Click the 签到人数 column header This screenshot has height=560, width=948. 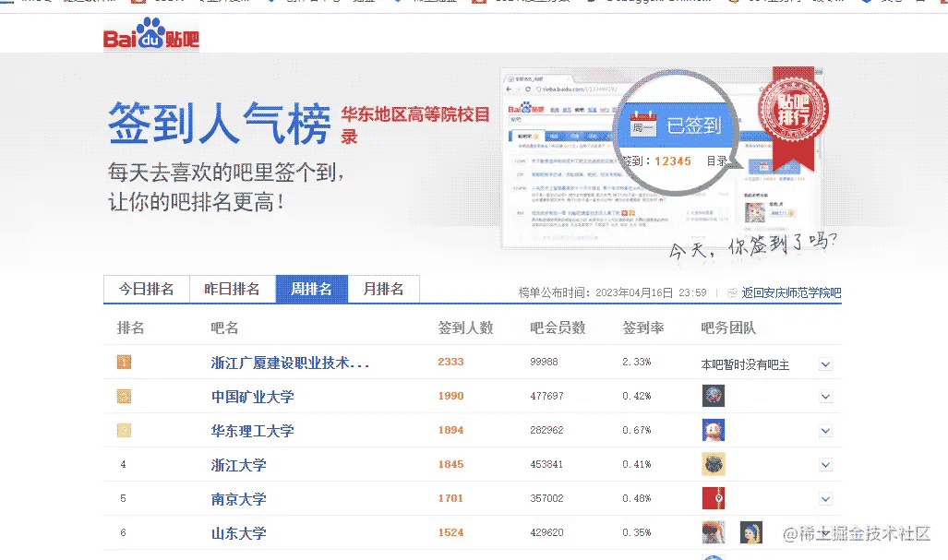click(x=465, y=328)
